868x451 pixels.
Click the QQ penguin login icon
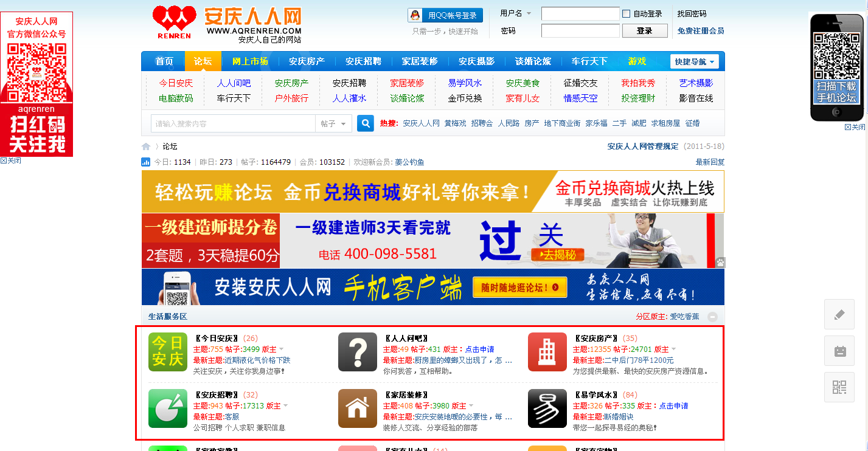(x=415, y=15)
